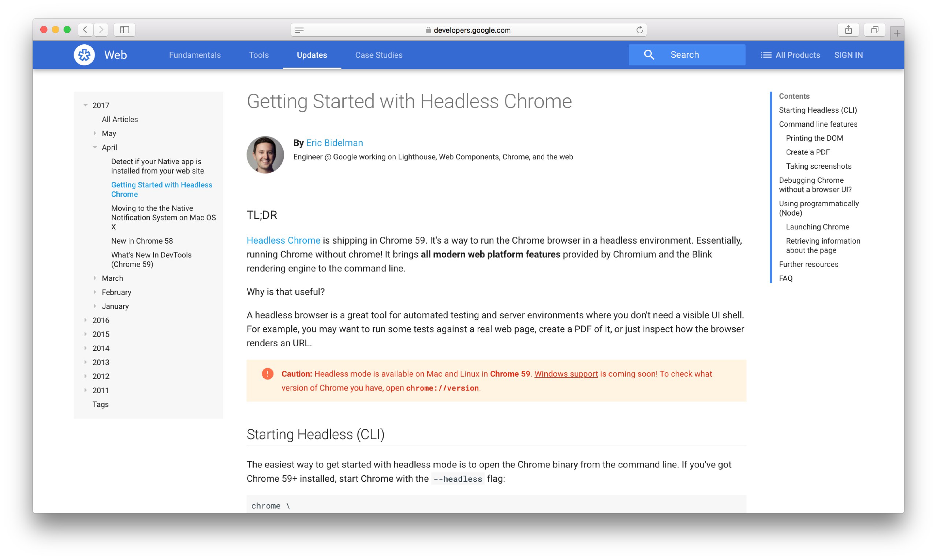Click Eric Bidelman's author photo

(x=265, y=155)
